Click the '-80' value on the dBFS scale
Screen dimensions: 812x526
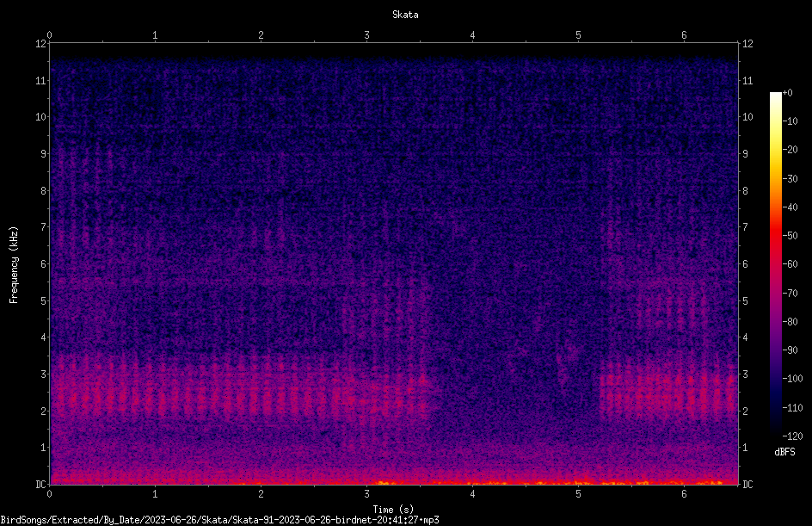point(790,321)
